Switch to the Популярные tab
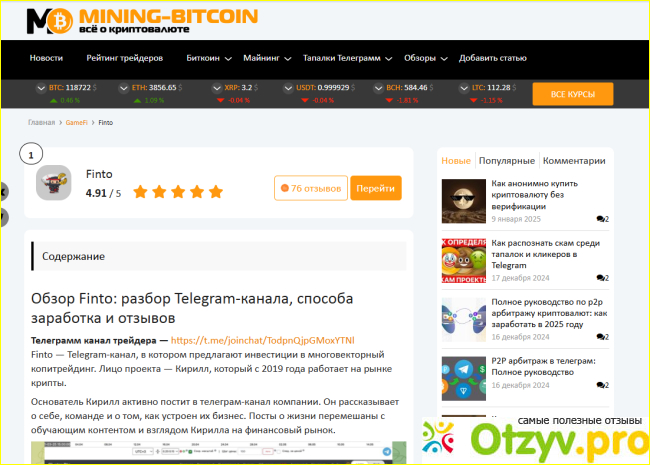The width and height of the screenshot is (650, 465). [x=506, y=160]
